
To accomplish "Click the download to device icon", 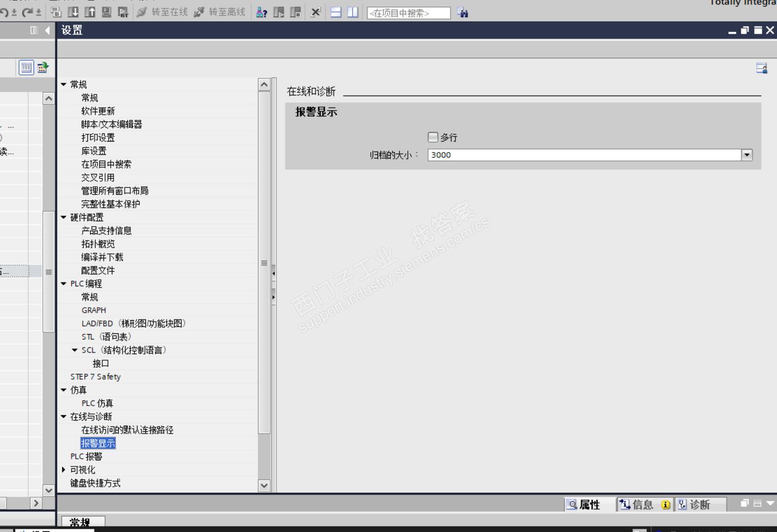I will pyautogui.click(x=73, y=12).
